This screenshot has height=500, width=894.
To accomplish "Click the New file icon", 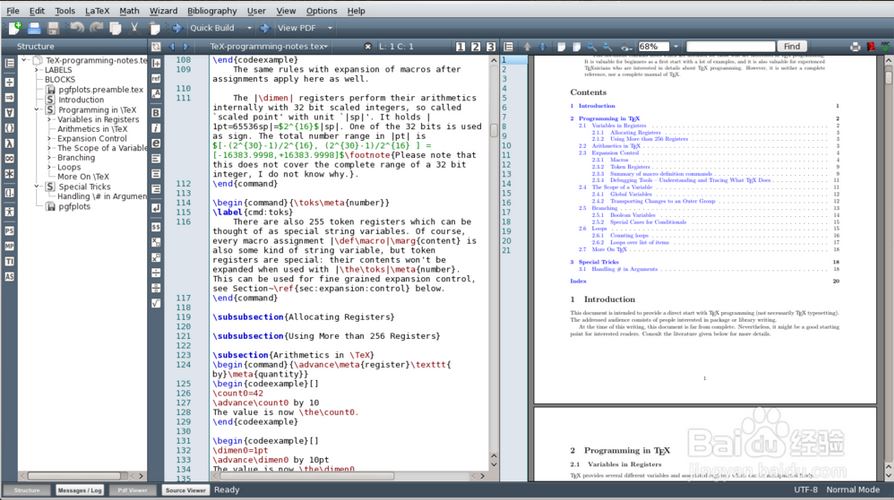I will pos(14,28).
